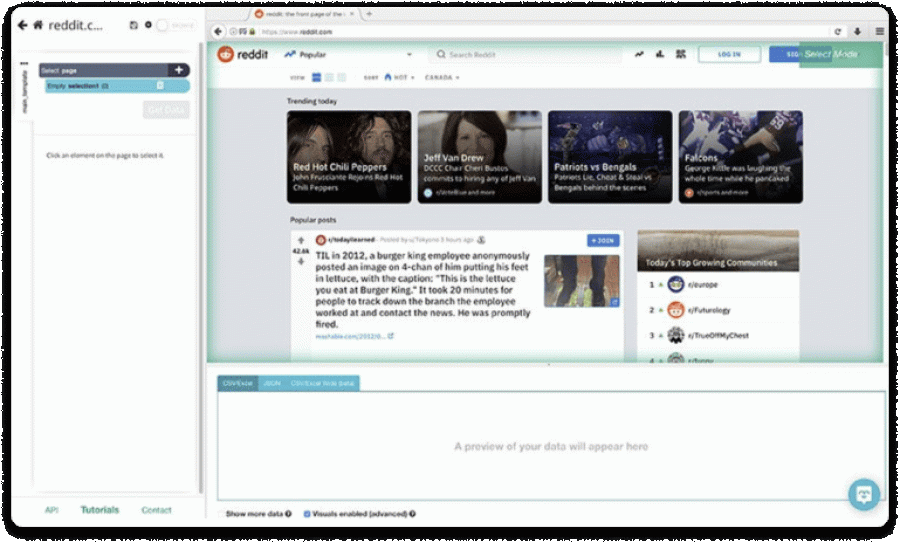Click the padlock security icon in address bar

click(252, 32)
